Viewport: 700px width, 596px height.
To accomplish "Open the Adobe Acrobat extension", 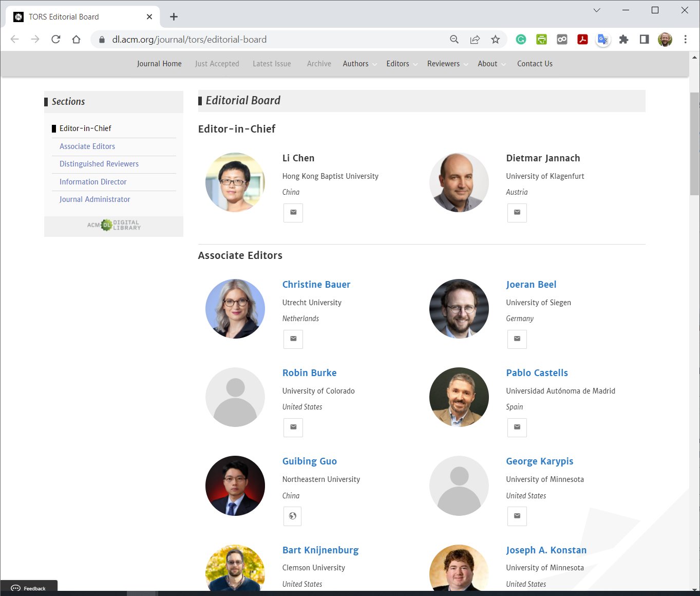I will click(x=582, y=39).
